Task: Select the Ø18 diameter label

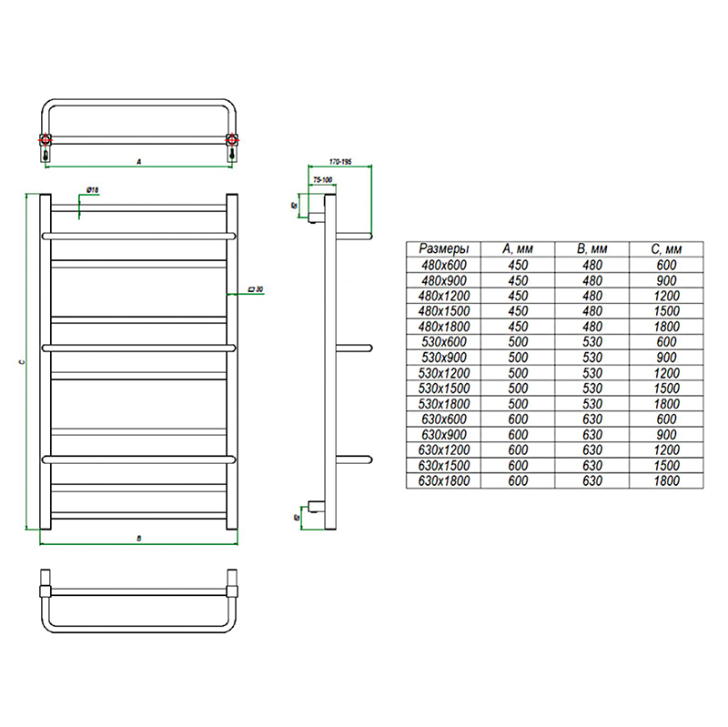Action: tap(92, 189)
